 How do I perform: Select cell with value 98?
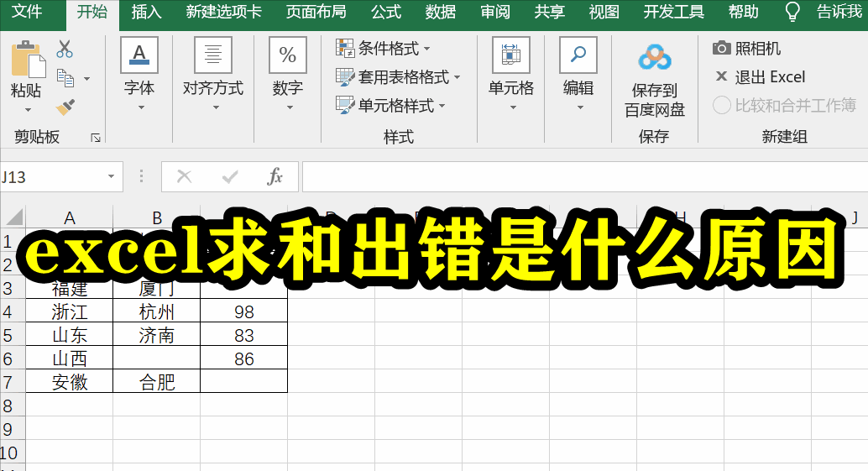[x=243, y=311]
